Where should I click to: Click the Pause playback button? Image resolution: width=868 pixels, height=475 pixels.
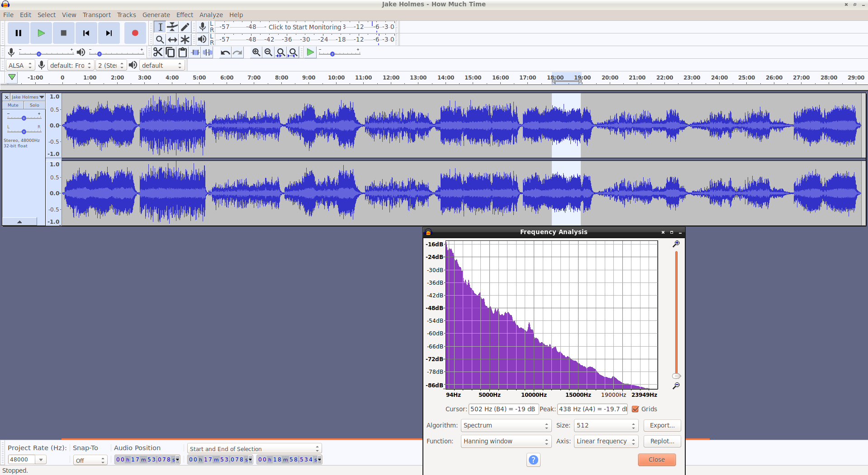click(19, 33)
